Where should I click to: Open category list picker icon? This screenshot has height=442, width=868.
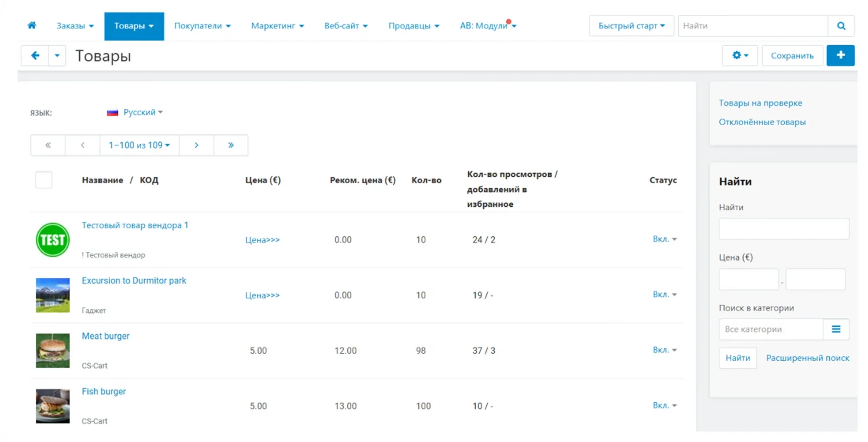(x=836, y=329)
